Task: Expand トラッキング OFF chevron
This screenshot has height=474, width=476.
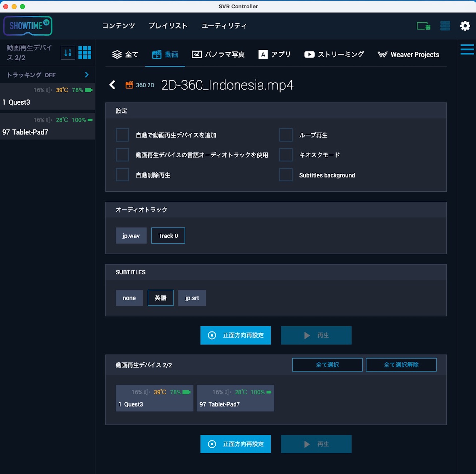Action: (87, 75)
